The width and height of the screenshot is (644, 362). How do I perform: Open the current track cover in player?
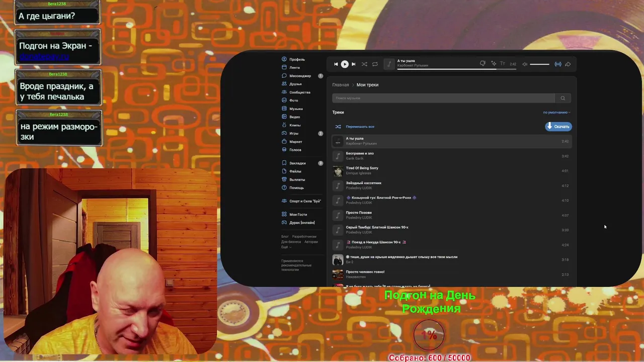pos(389,64)
